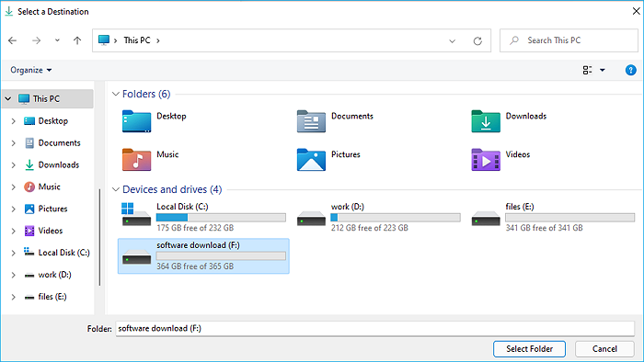This screenshot has width=644, height=362.
Task: Open the Organize dropdown menu
Action: coord(31,70)
